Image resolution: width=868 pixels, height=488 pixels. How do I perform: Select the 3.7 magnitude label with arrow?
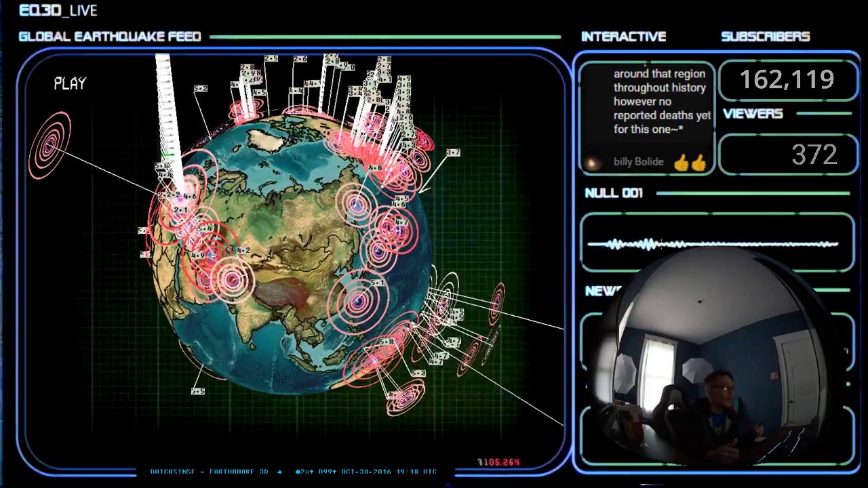[x=453, y=152]
